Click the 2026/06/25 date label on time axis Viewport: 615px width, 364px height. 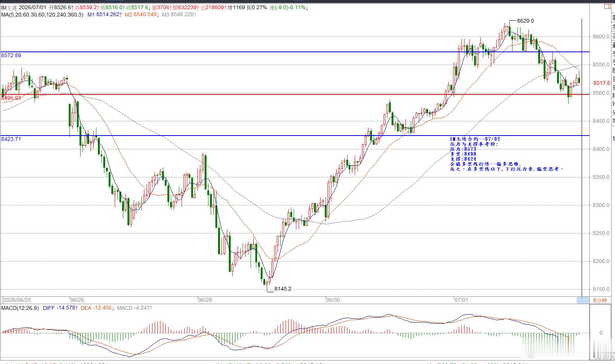pyautogui.click(x=17, y=300)
